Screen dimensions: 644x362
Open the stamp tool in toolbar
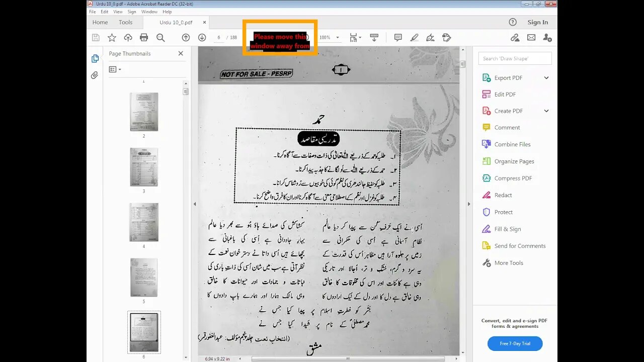pyautogui.click(x=446, y=38)
